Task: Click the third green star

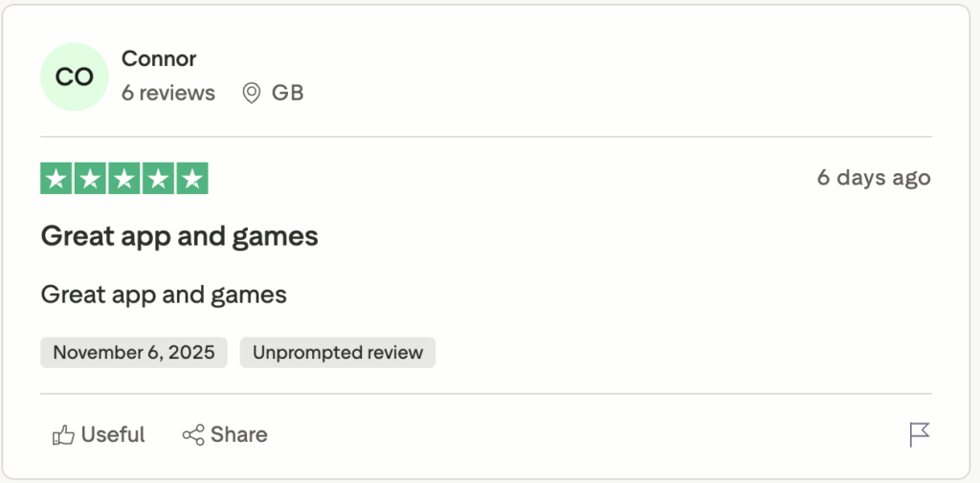Action: click(124, 179)
